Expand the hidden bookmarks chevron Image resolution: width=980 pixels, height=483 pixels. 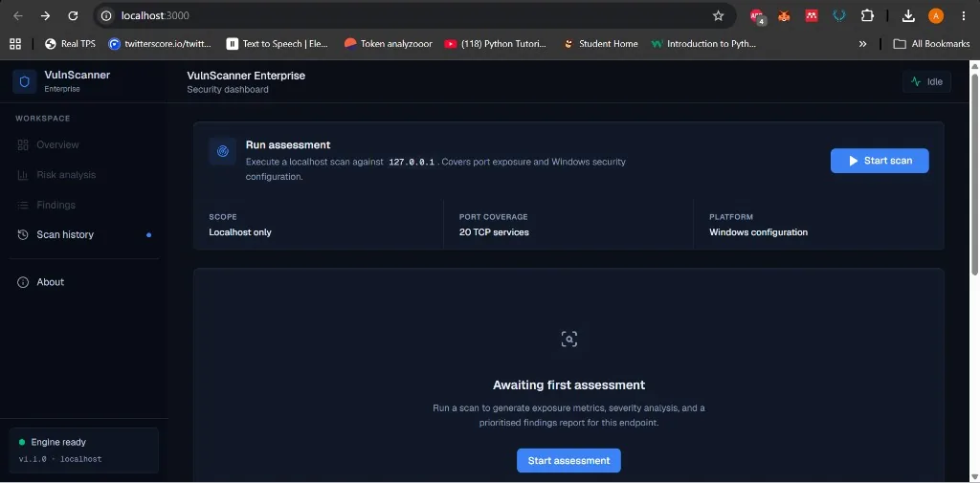click(x=862, y=44)
